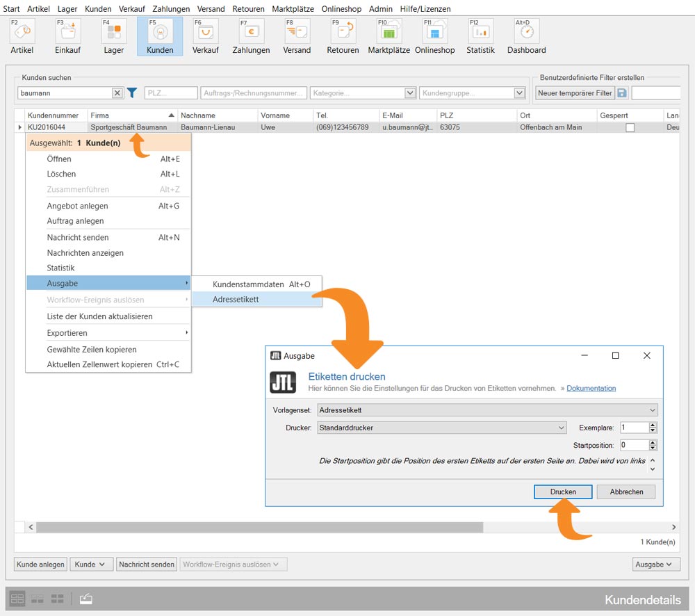Click the blue filter funnel icon
The width and height of the screenshot is (695, 616).
tap(132, 93)
